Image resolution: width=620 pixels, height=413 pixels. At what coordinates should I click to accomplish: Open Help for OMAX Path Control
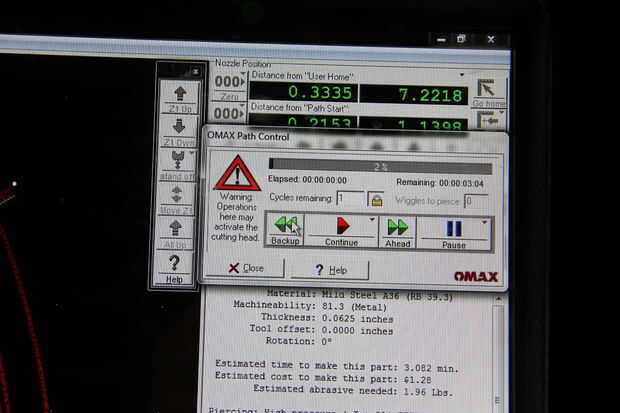[x=331, y=270]
